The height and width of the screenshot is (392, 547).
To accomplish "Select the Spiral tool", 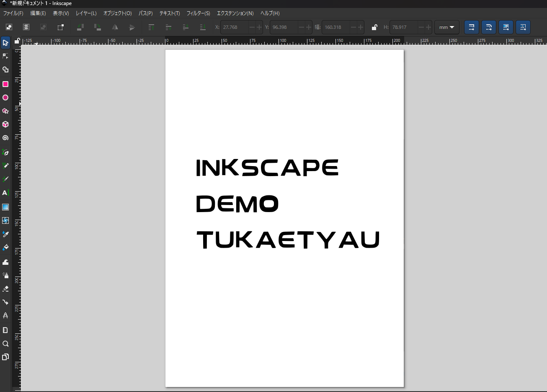I will coord(5,138).
